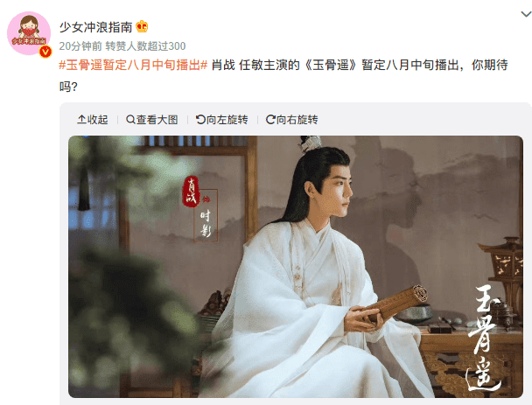
Task: Expand the post options chevron menu
Action: point(526,14)
